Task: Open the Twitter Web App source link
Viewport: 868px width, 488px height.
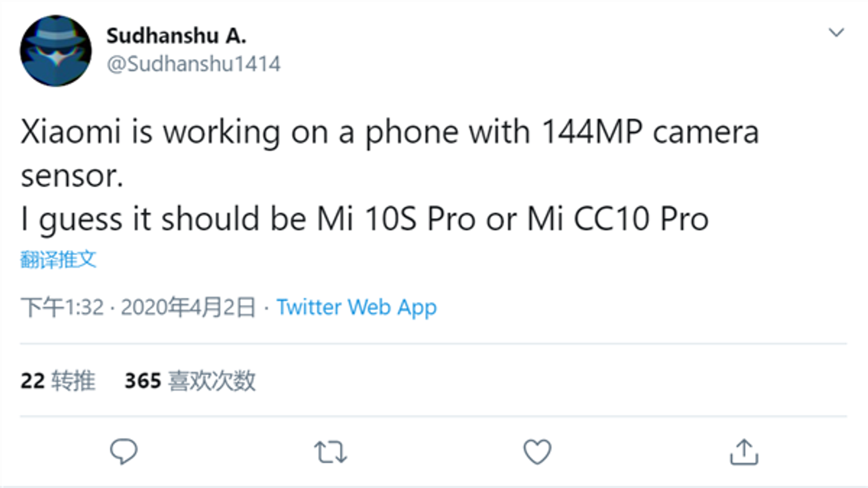Action: (x=356, y=307)
